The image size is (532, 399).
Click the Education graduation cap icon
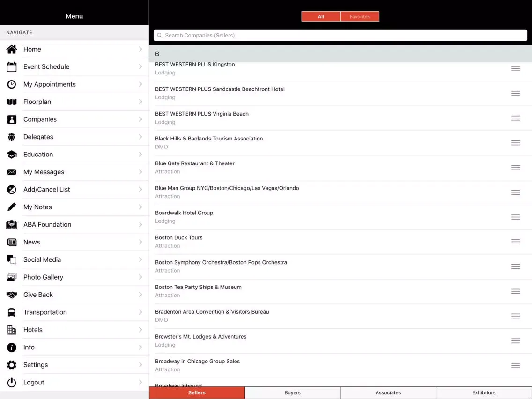pos(12,155)
